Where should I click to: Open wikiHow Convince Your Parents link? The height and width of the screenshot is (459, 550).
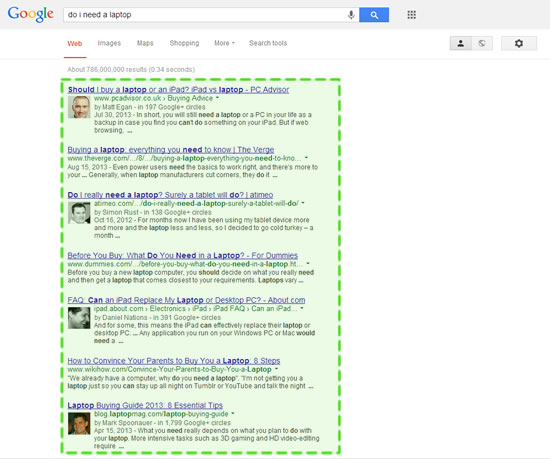[174, 361]
